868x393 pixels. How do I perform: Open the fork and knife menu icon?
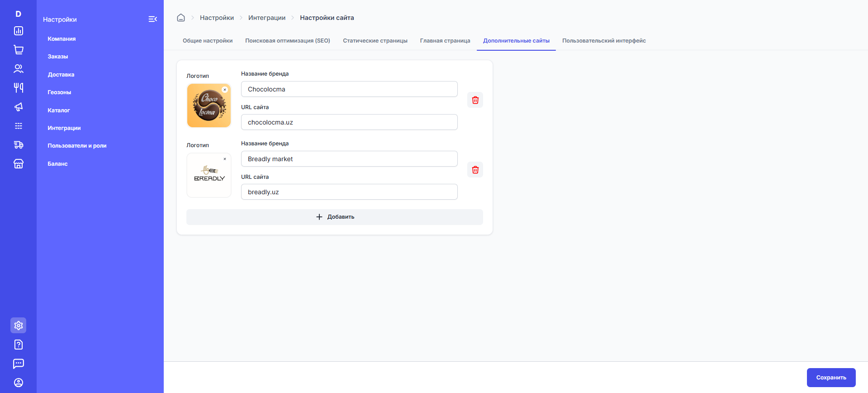click(x=19, y=88)
